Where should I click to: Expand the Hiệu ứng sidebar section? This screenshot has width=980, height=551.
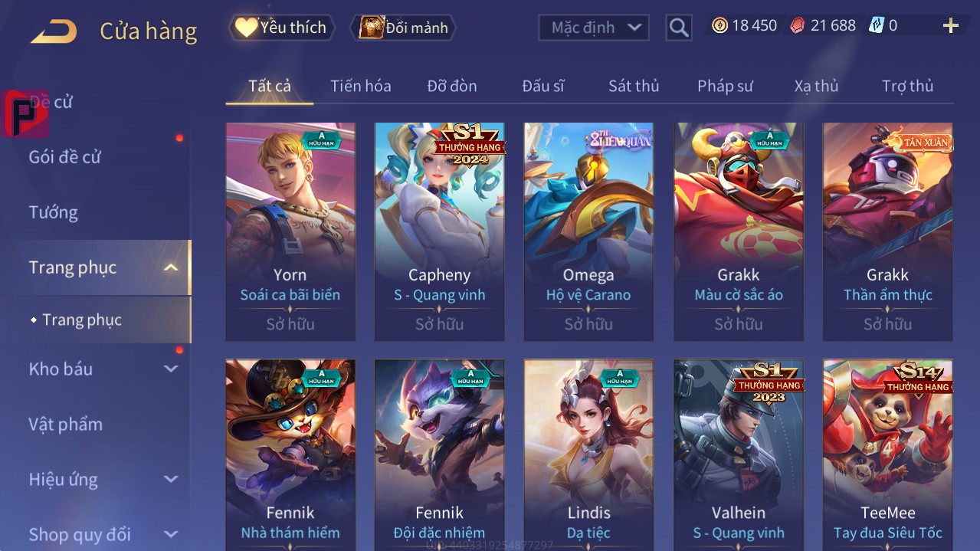tap(171, 479)
